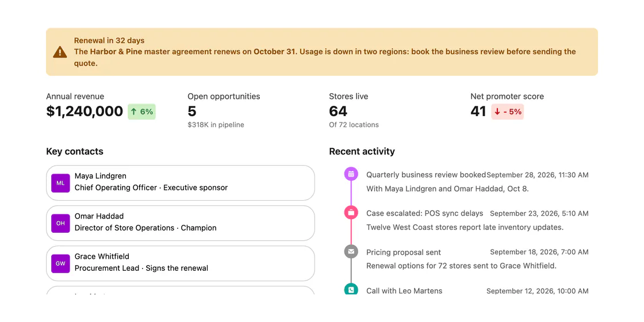644x322 pixels.
Task: Click the net promoter score value 41
Action: coord(478,112)
